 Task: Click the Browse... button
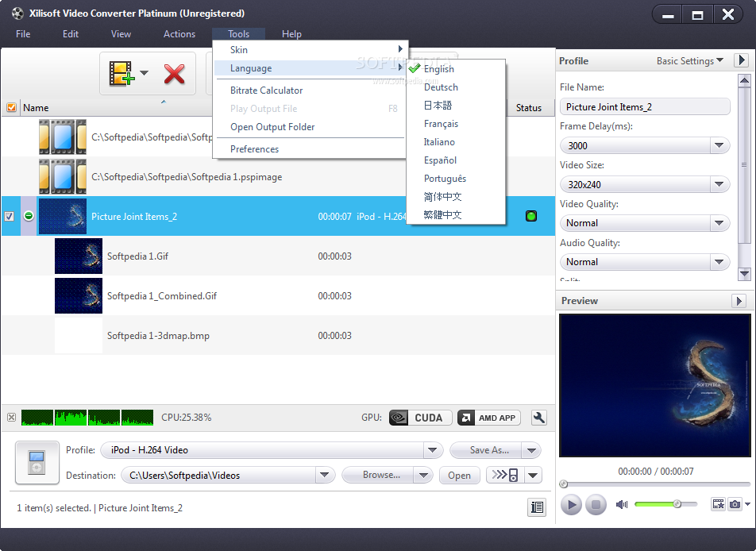click(x=379, y=475)
